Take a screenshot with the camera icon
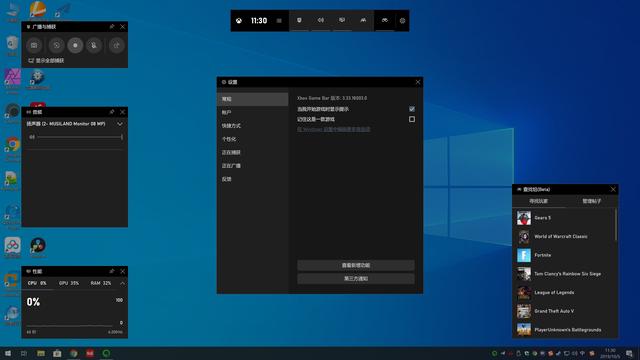 [34, 45]
